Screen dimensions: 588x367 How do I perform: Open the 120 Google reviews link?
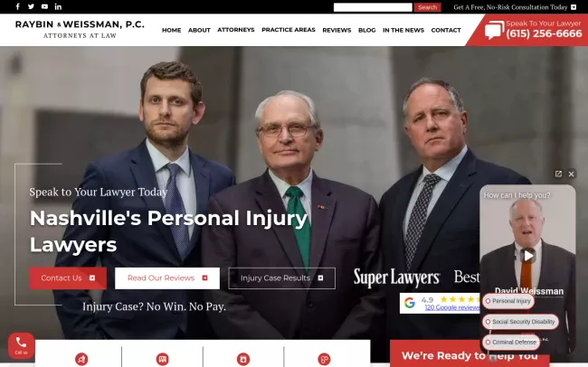tap(452, 307)
